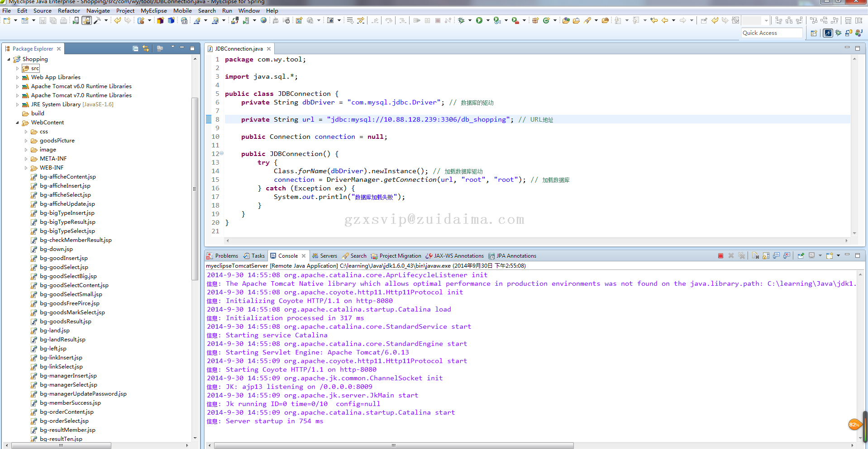Image resolution: width=868 pixels, height=449 pixels.
Task: Close the Console view tab
Action: tap(304, 256)
